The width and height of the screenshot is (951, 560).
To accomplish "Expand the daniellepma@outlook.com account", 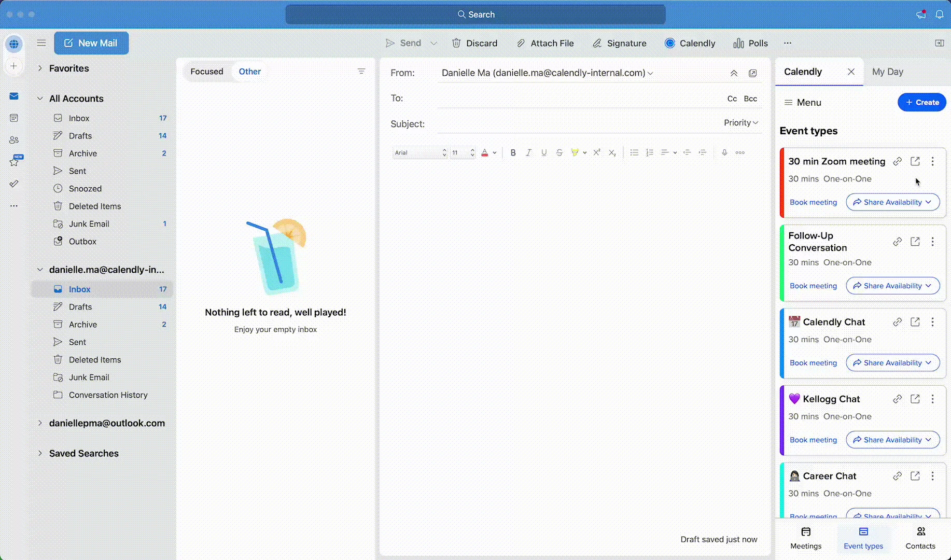I will 40,423.
